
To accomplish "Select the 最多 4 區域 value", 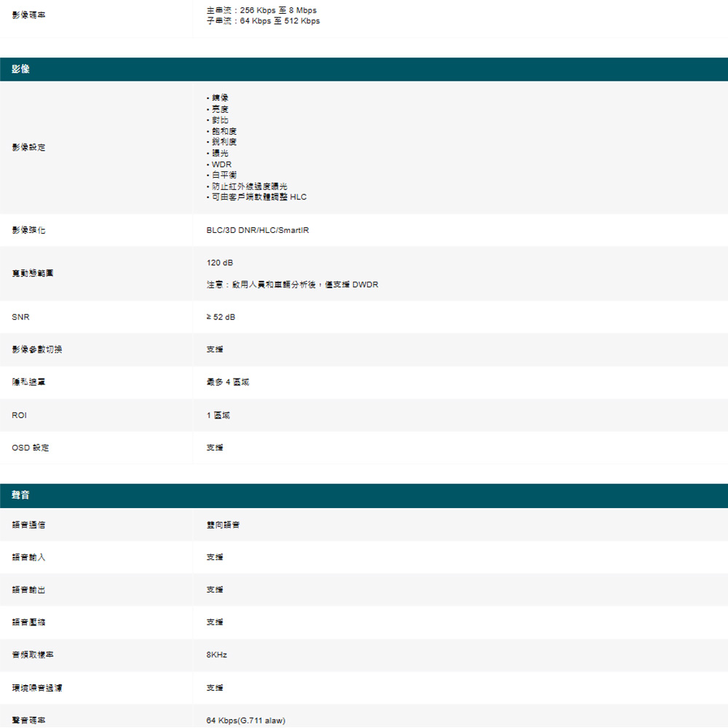I will 227,382.
